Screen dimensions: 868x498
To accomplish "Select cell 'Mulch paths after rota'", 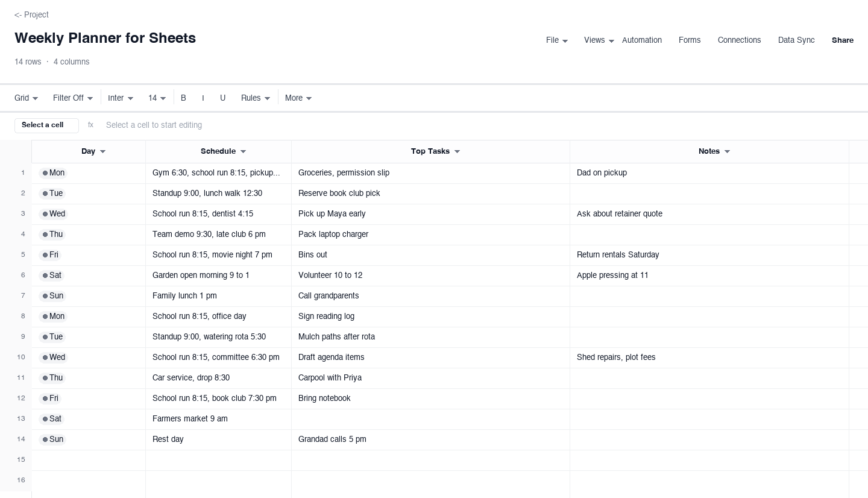I will coord(430,337).
